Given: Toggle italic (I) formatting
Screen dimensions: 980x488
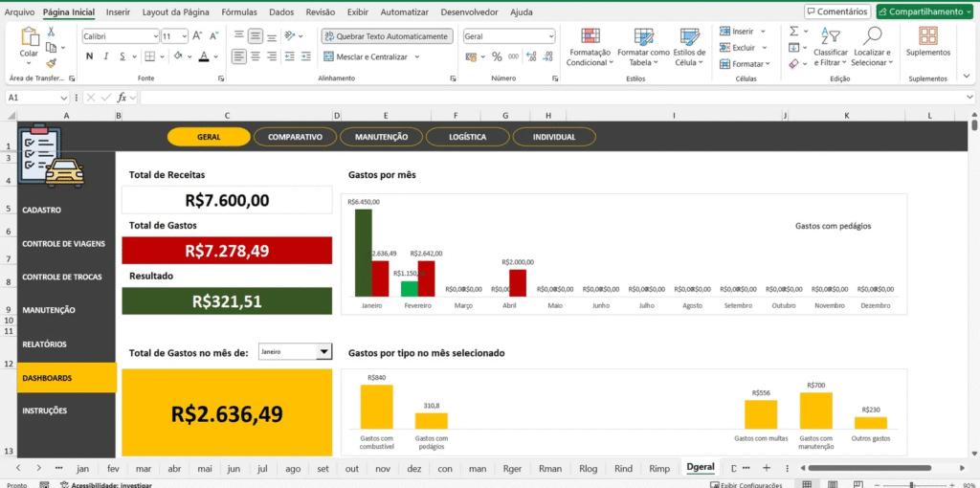Looking at the screenshot, I should coord(106,56).
